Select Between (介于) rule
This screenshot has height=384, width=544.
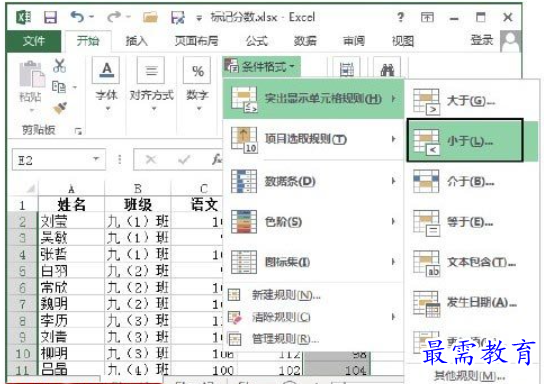tap(473, 181)
